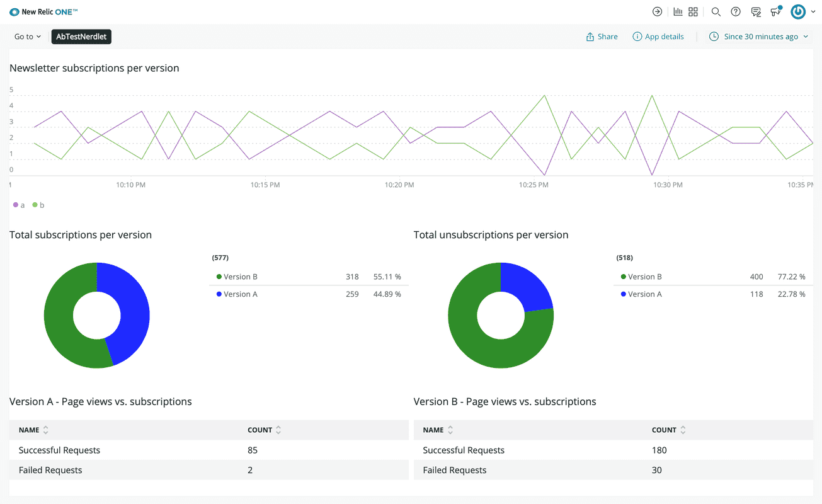The image size is (822, 504).
Task: Sort Version A table by COUNT
Action: click(x=265, y=430)
